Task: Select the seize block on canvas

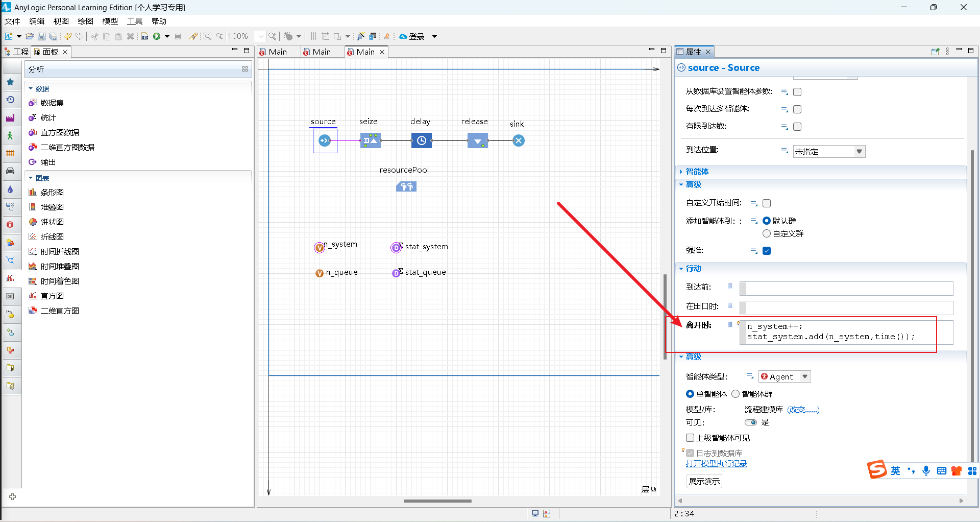Action: pyautogui.click(x=371, y=140)
